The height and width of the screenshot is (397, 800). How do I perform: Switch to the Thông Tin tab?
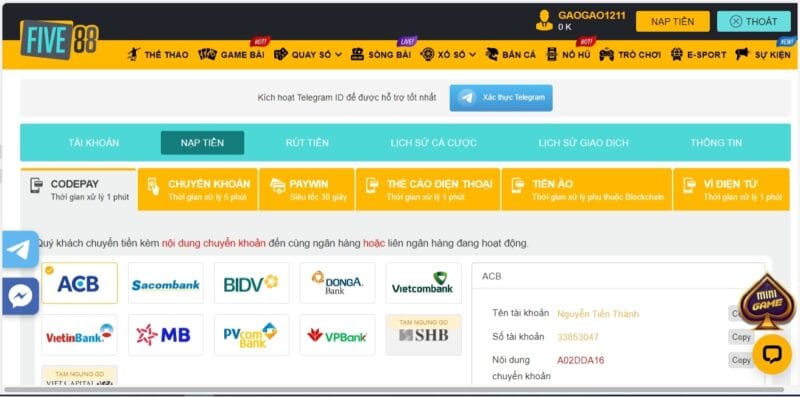tap(716, 143)
